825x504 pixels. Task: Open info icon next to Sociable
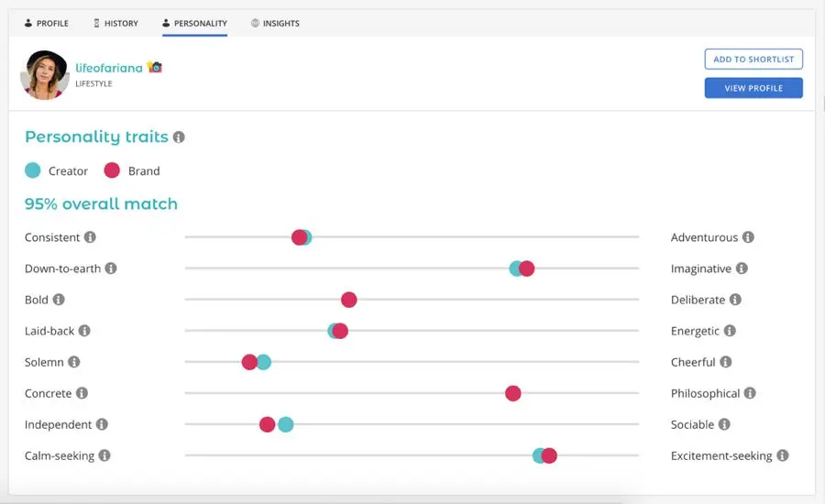(724, 424)
